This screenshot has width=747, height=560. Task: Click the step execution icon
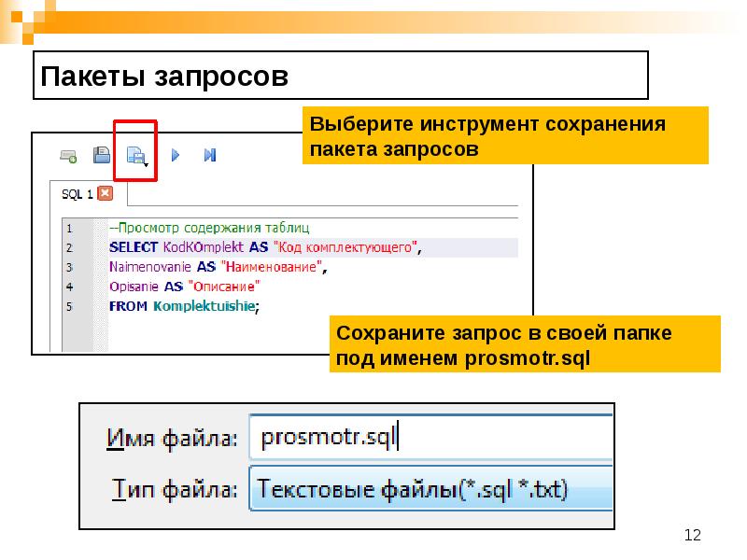(x=210, y=156)
